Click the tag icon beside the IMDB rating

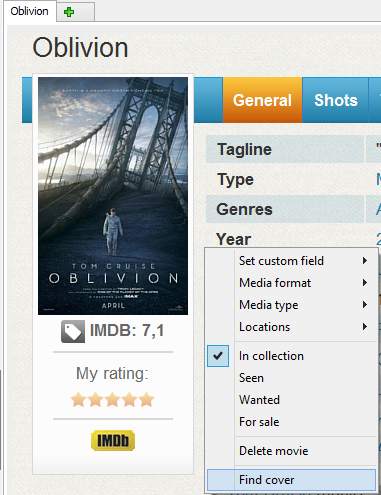[73, 331]
